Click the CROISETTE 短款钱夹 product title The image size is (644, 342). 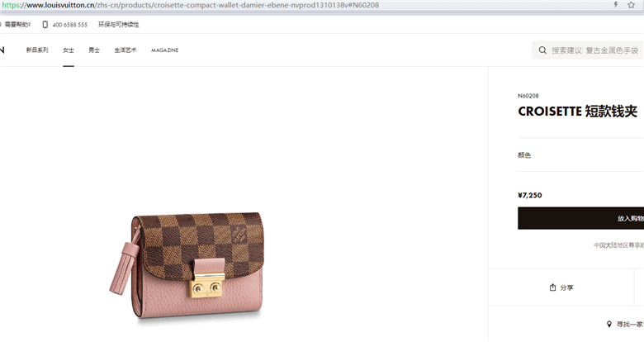577,112
